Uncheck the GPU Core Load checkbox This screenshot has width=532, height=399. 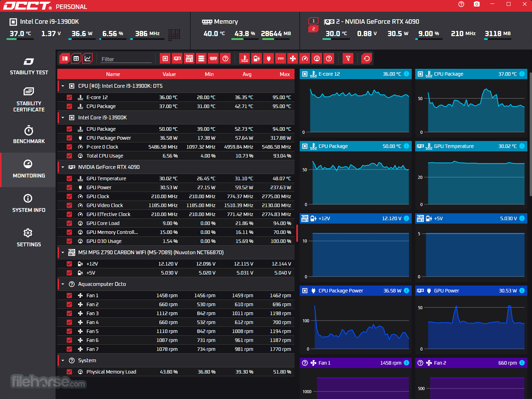tap(69, 223)
